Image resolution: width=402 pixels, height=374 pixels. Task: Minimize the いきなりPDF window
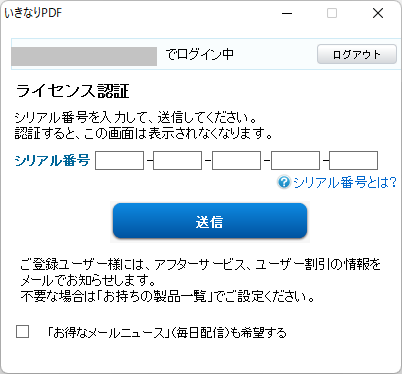point(287,13)
